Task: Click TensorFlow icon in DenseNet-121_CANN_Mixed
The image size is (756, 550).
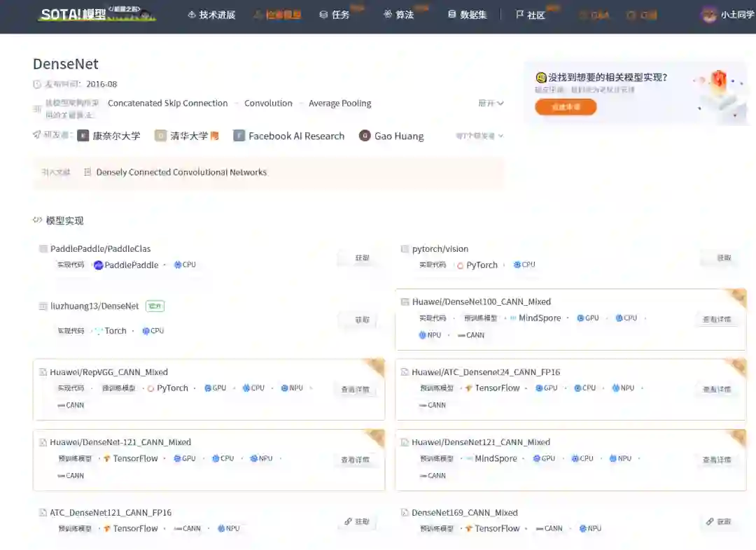Action: coord(107,459)
